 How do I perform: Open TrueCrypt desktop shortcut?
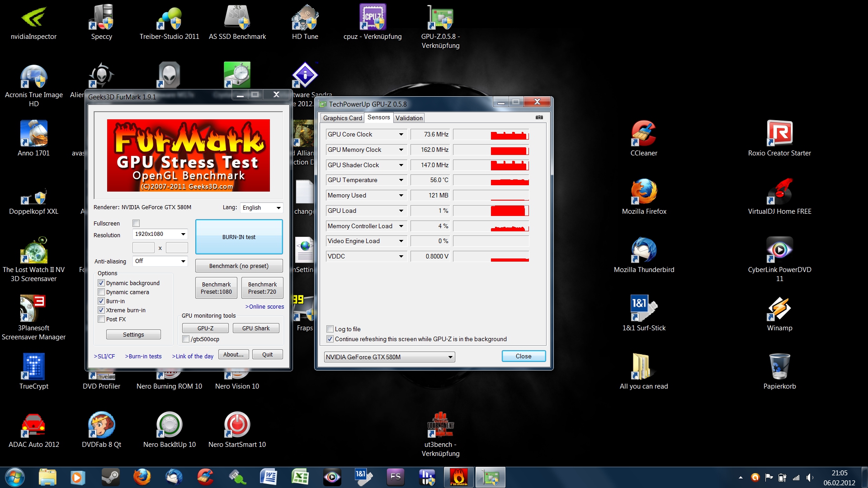coord(34,372)
